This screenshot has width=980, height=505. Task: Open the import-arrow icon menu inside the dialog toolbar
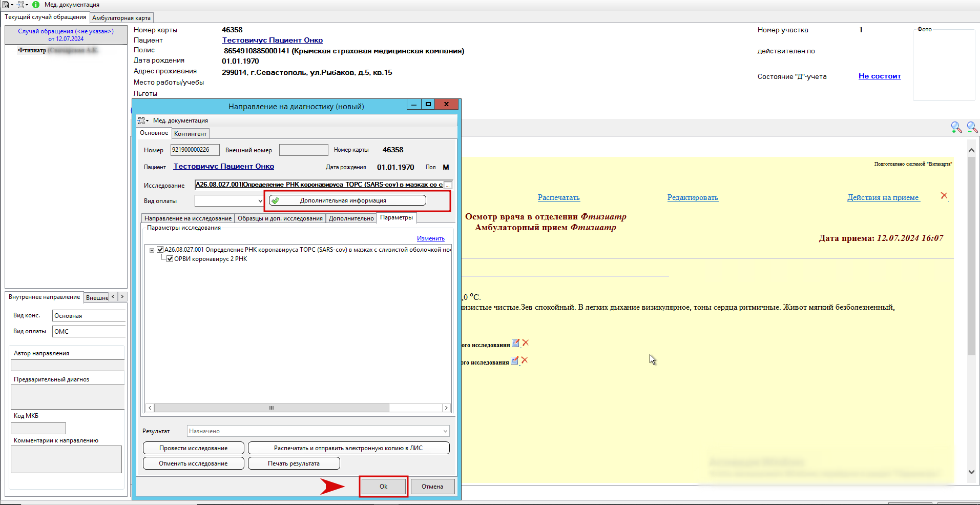coord(142,120)
